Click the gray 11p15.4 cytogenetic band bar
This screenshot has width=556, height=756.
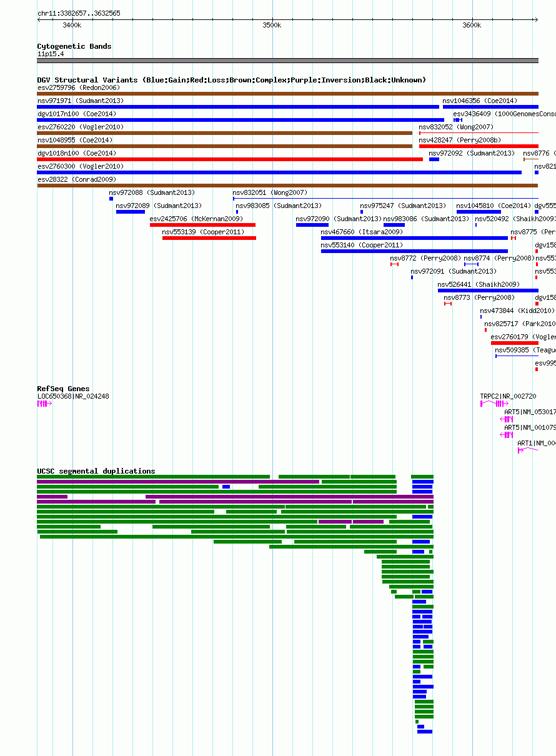287,61
